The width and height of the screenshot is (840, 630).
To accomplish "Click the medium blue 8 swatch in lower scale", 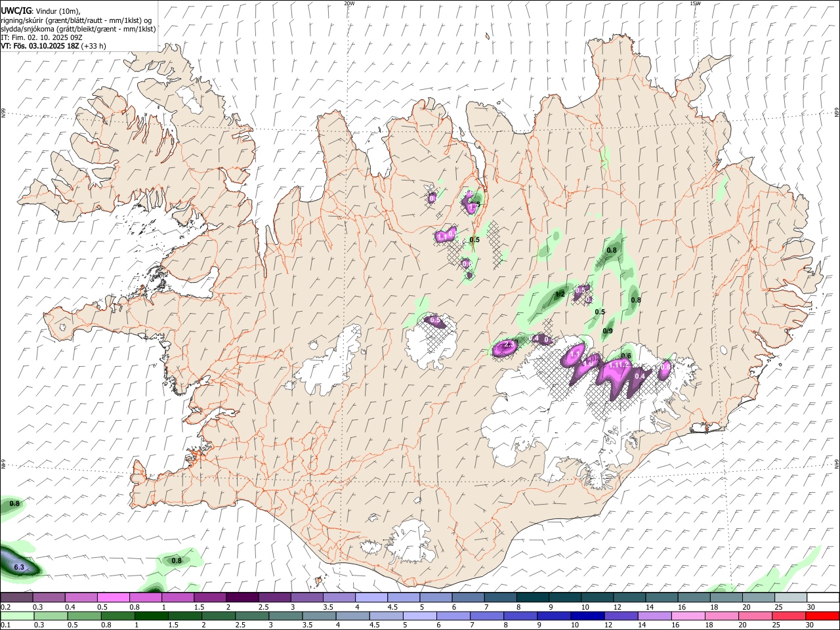I will click(520, 616).
